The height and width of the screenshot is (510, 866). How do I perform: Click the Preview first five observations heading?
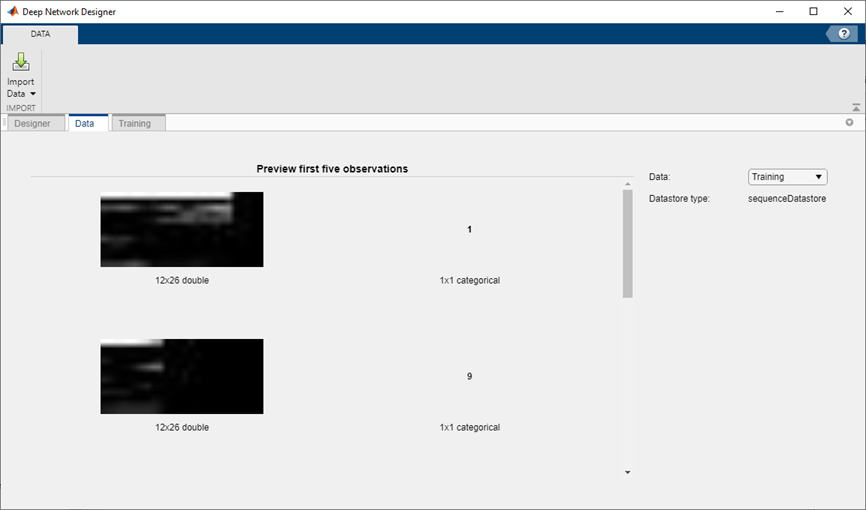click(x=332, y=169)
